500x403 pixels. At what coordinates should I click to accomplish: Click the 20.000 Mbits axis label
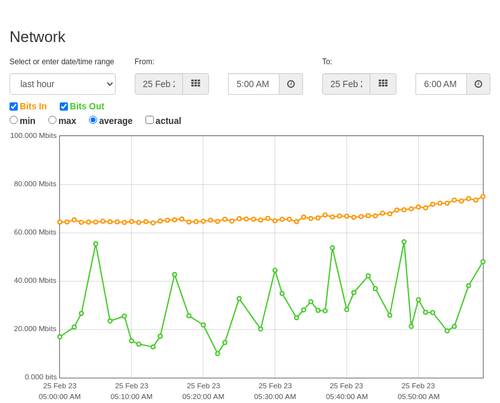click(x=35, y=329)
